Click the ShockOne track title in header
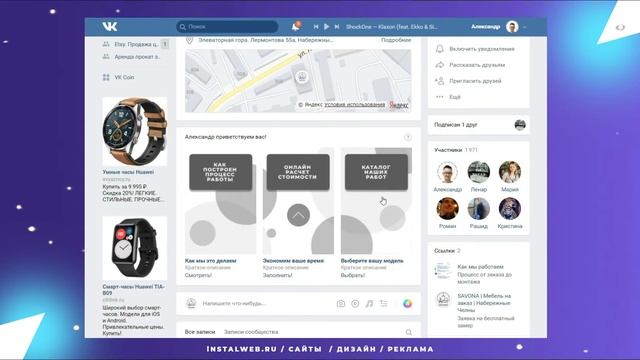 tap(391, 27)
